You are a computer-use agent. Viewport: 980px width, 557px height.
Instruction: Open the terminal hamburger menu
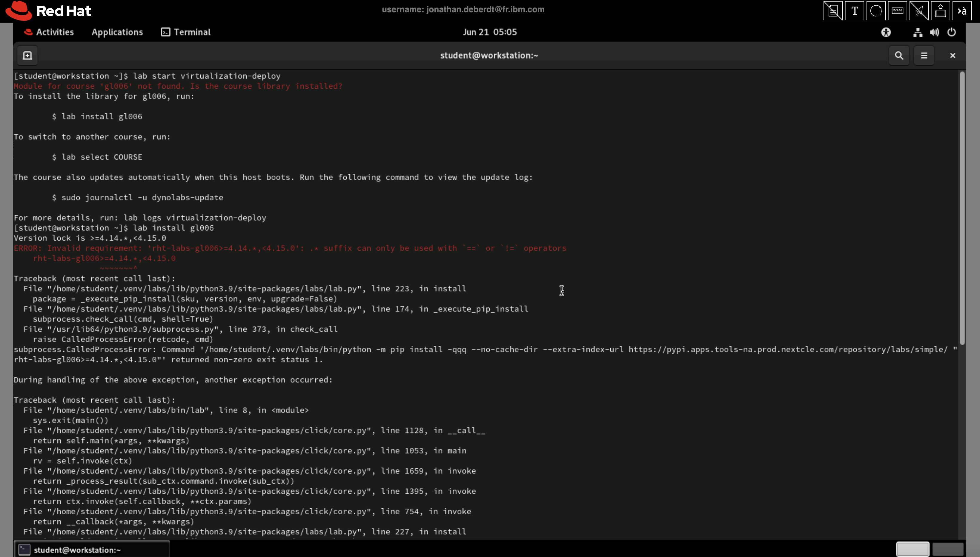pos(924,55)
